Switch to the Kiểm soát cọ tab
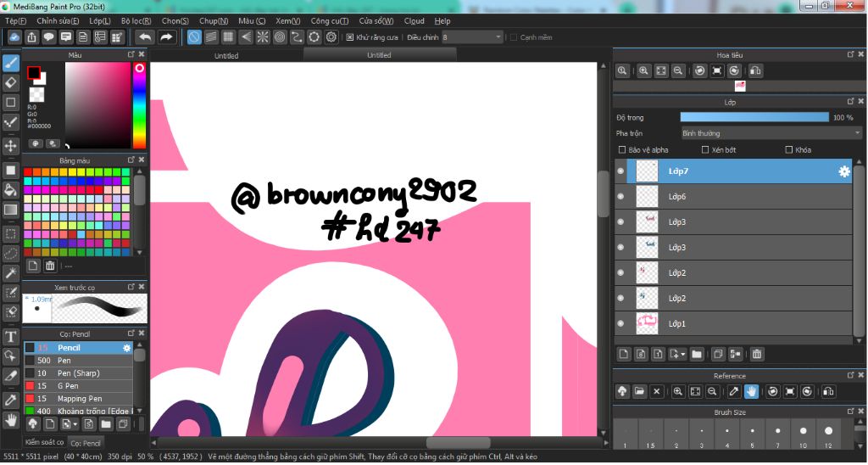The height and width of the screenshot is (465, 868). click(44, 443)
